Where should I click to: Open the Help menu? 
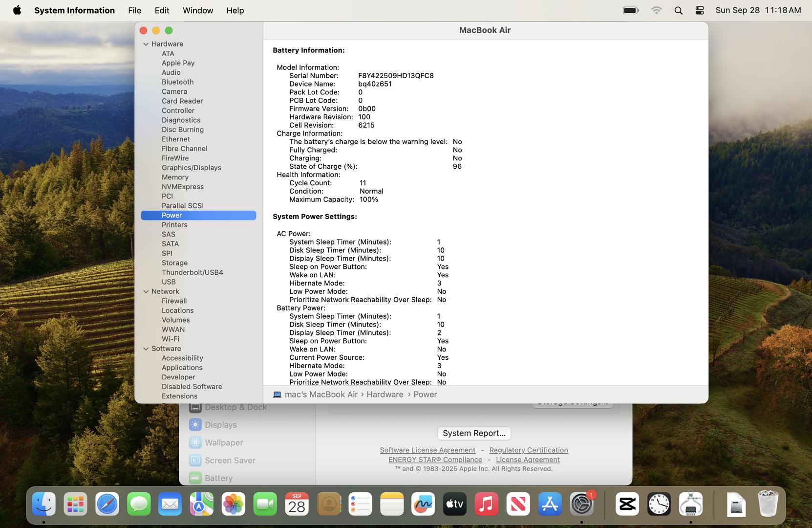click(235, 10)
